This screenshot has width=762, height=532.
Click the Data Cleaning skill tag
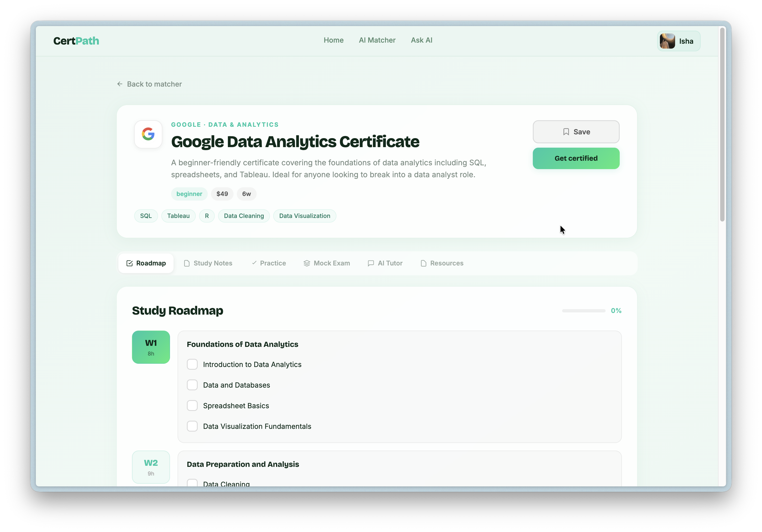point(244,216)
